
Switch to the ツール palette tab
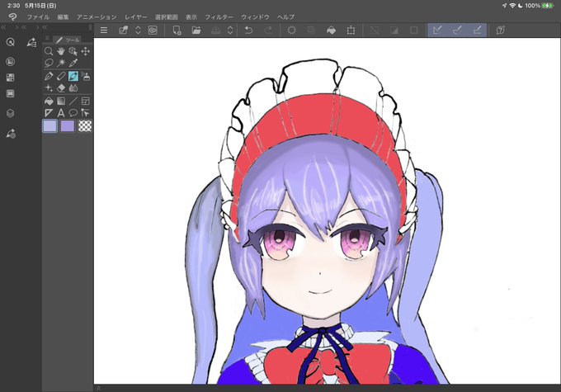click(68, 40)
